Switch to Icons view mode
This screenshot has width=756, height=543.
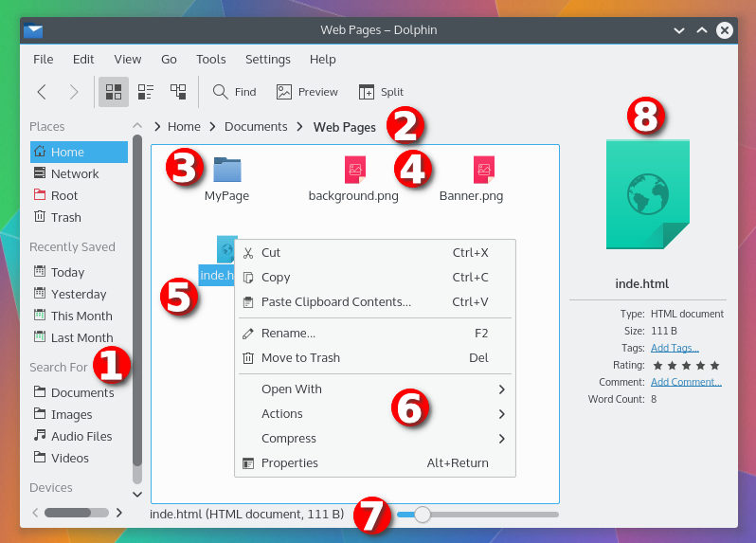point(114,92)
